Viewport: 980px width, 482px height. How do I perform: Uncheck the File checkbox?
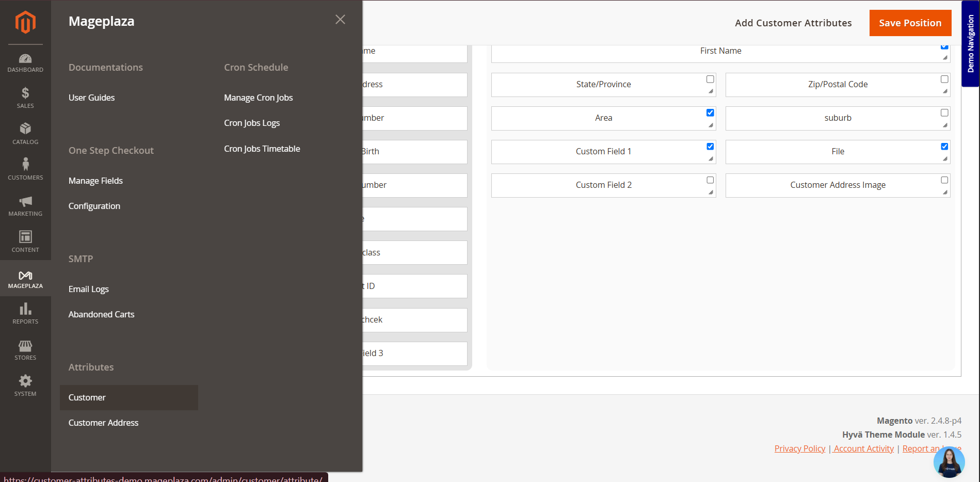944,146
